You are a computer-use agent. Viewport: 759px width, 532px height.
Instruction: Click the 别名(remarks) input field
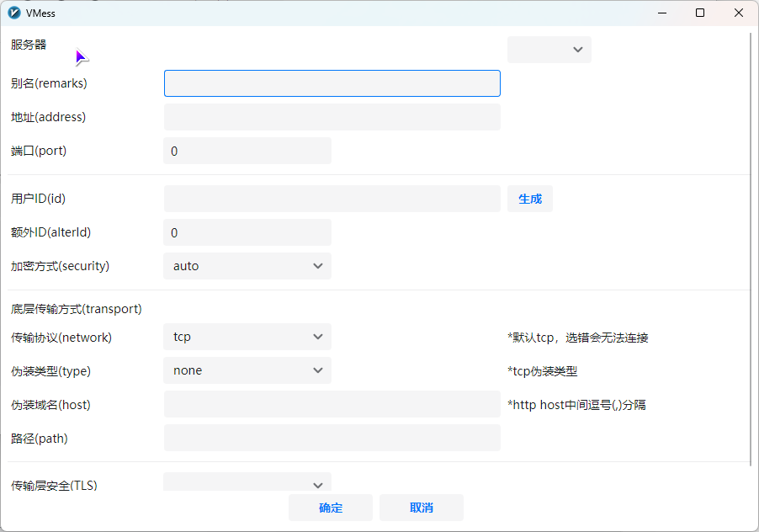[x=332, y=83]
